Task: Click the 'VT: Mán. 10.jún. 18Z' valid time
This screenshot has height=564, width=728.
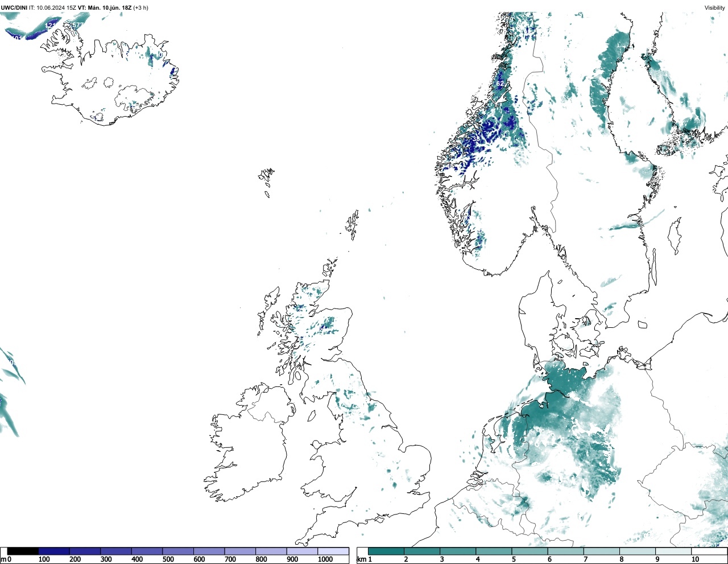Action: (x=105, y=8)
